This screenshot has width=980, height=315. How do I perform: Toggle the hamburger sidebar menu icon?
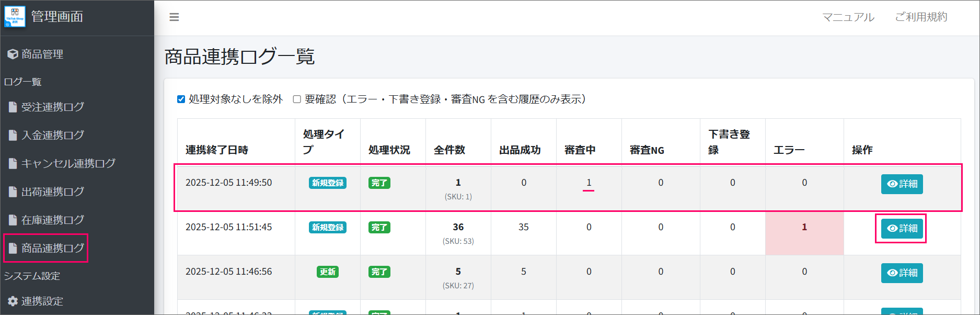174,17
